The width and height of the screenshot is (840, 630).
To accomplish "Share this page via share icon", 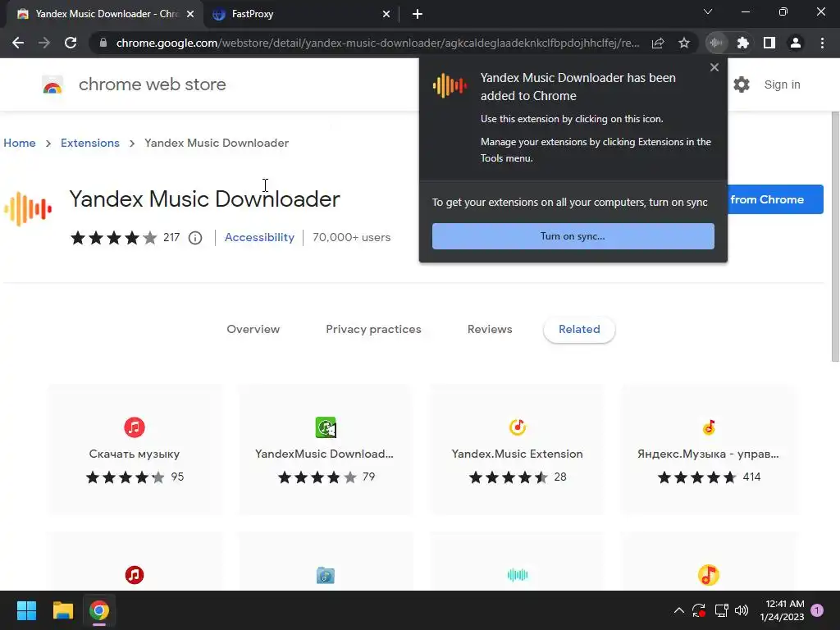I will pyautogui.click(x=658, y=43).
